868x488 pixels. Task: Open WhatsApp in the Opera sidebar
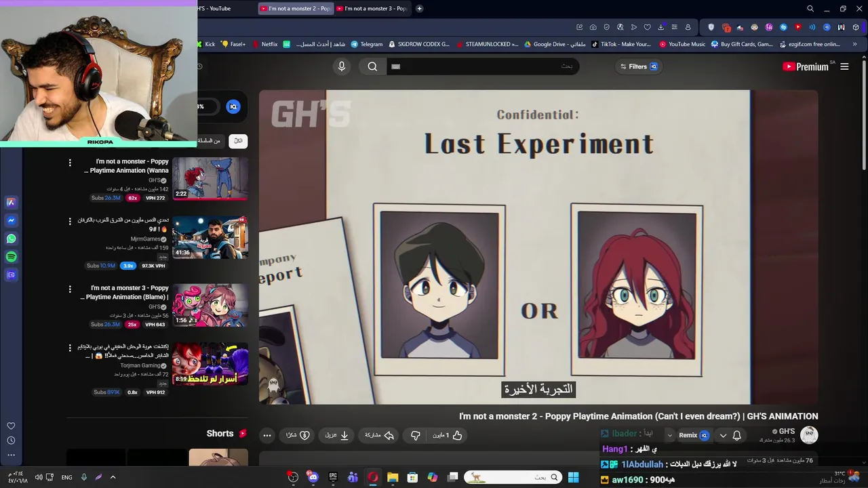[11, 239]
